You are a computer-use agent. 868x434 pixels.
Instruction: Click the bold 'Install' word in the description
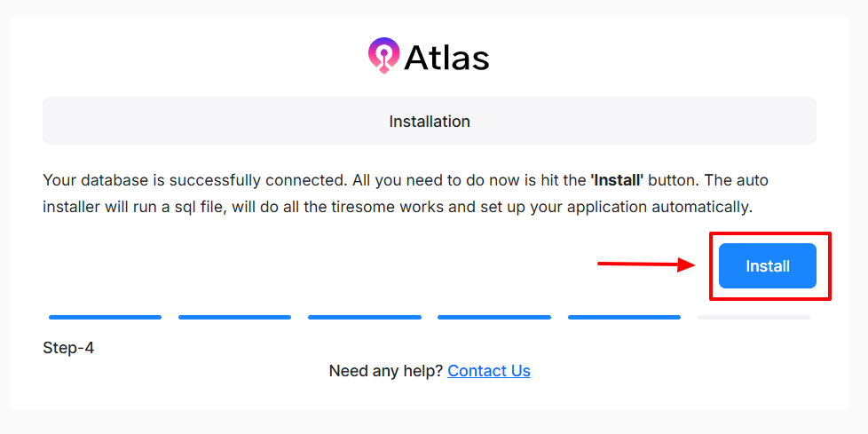tap(617, 180)
